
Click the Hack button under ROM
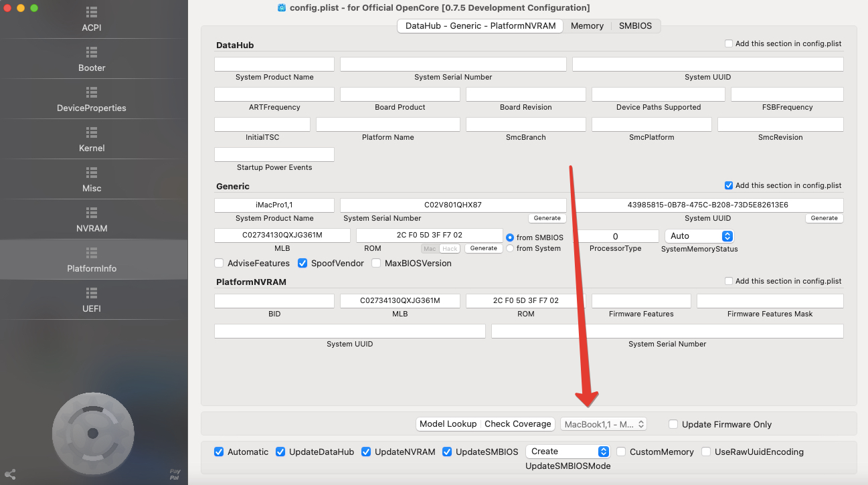click(450, 249)
